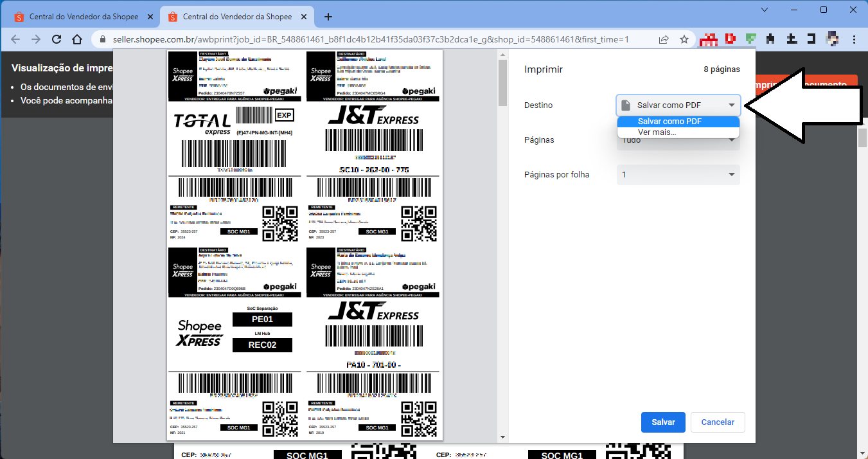Open the 'Páginas por folha' dropdown
868x459 pixels.
(x=678, y=175)
